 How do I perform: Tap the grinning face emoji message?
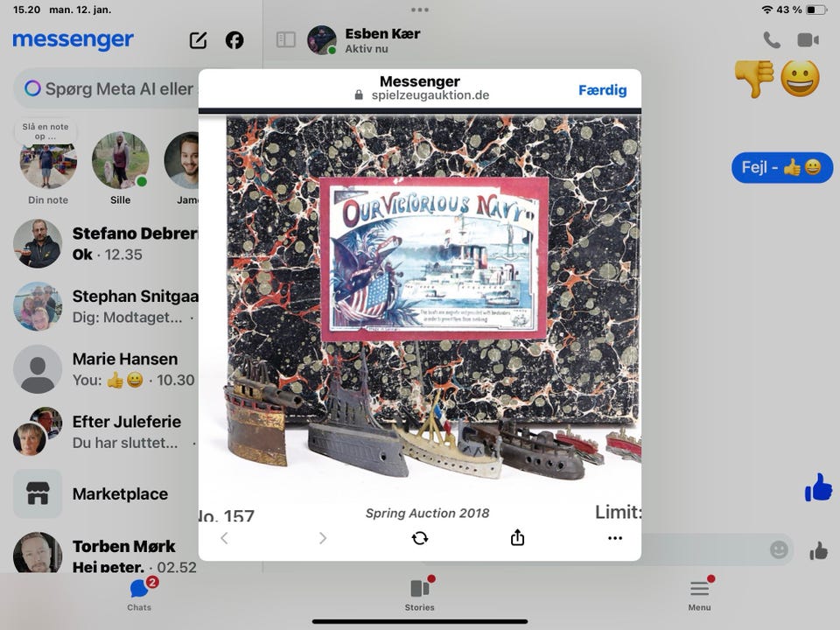pos(800,78)
